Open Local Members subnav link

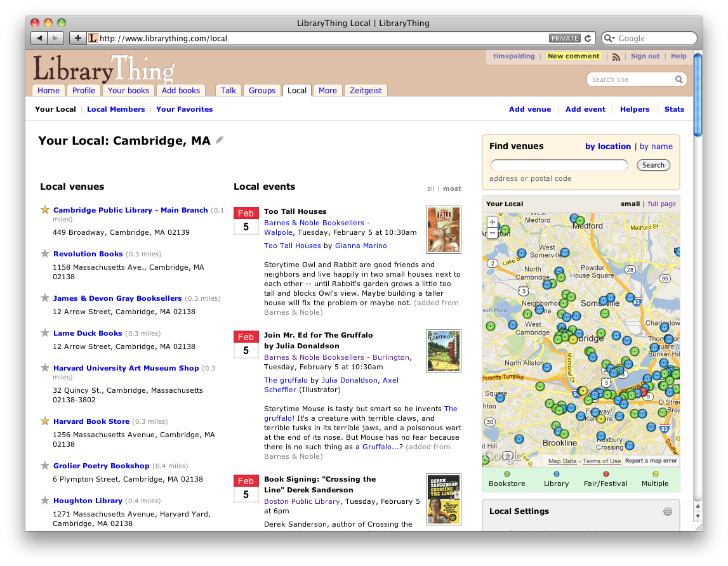coord(116,109)
